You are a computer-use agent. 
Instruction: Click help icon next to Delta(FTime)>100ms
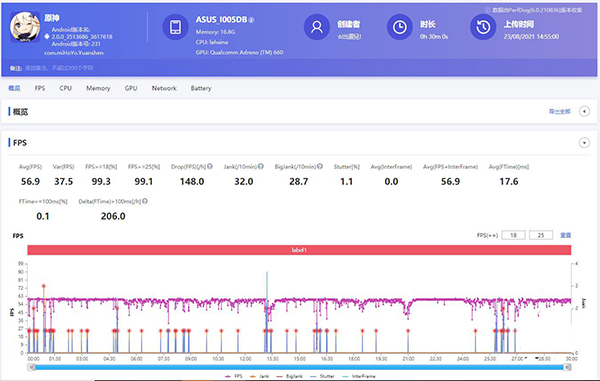tap(145, 201)
